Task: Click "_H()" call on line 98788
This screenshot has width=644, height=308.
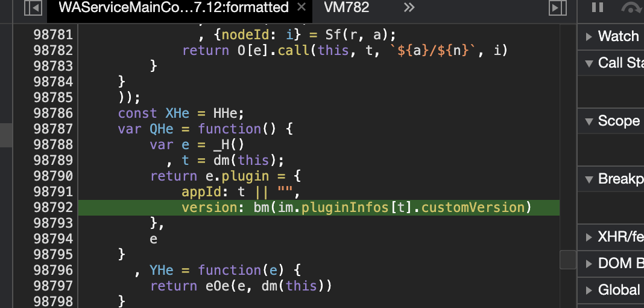Action: click(x=229, y=145)
